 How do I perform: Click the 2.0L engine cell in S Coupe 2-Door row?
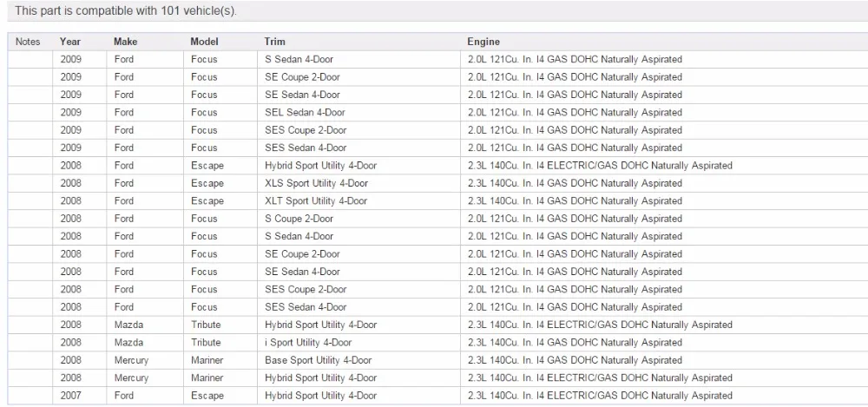click(x=575, y=219)
